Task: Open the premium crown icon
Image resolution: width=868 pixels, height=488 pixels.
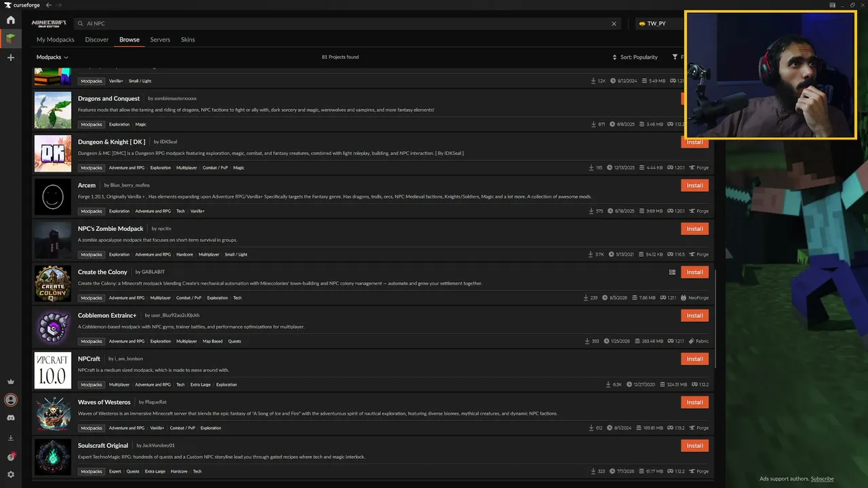Action: [11, 382]
